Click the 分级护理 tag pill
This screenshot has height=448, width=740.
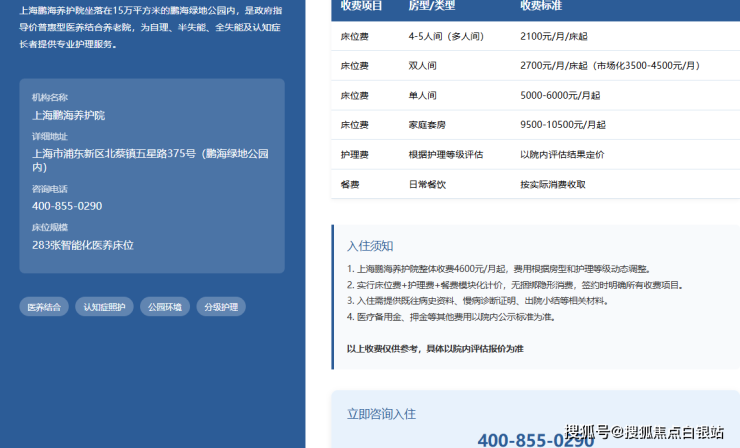click(x=221, y=307)
